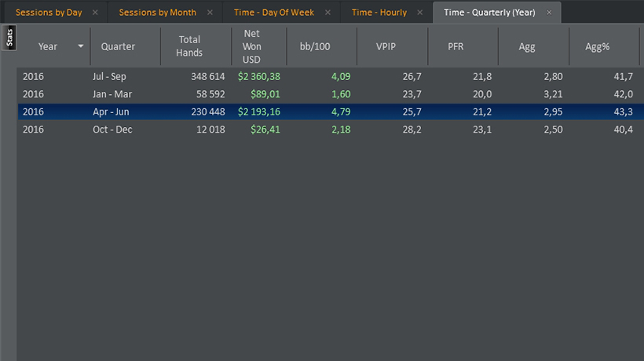The height and width of the screenshot is (361, 644).
Task: Open the Time - Day Of Week tab
Action: (x=274, y=13)
